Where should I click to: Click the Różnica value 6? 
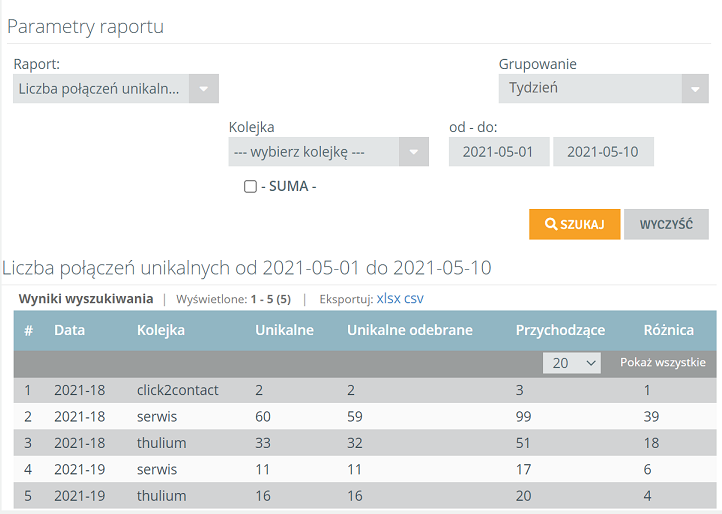pos(647,469)
